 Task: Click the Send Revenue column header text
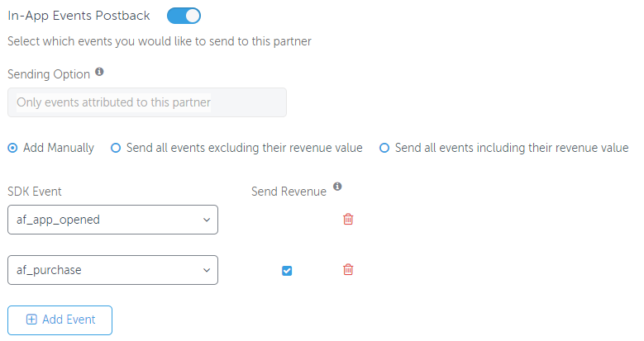tap(289, 192)
